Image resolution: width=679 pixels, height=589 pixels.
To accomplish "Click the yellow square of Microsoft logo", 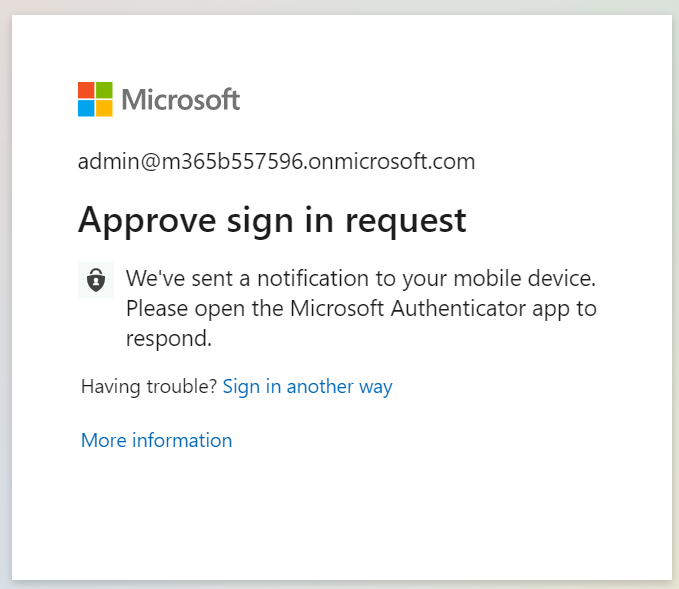I will coord(104,108).
